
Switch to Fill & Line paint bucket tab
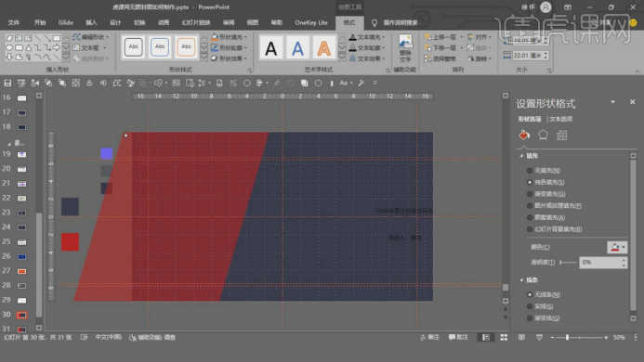(524, 135)
